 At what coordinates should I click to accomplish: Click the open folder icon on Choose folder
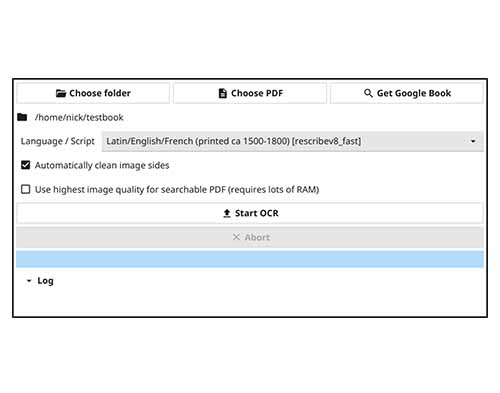click(x=61, y=93)
